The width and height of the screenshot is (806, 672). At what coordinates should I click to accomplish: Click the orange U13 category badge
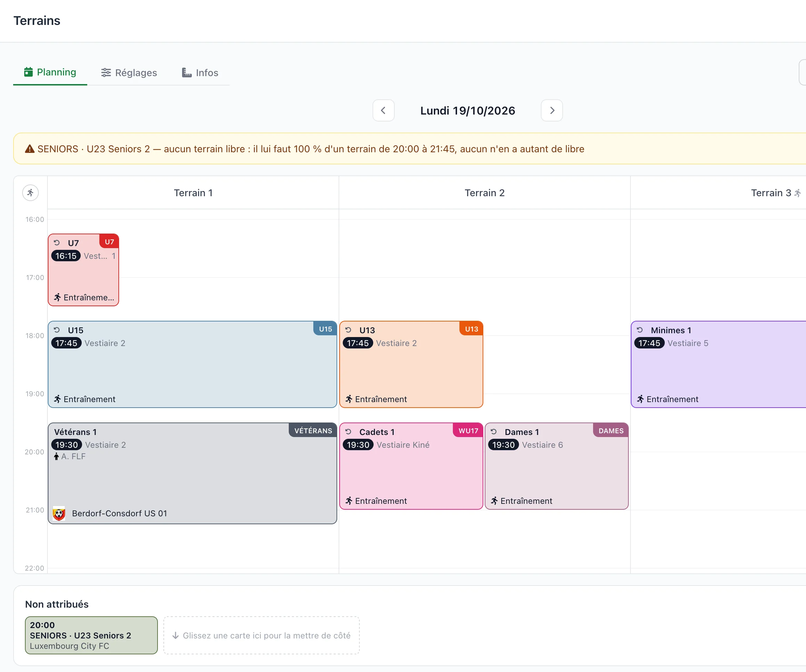(x=471, y=328)
